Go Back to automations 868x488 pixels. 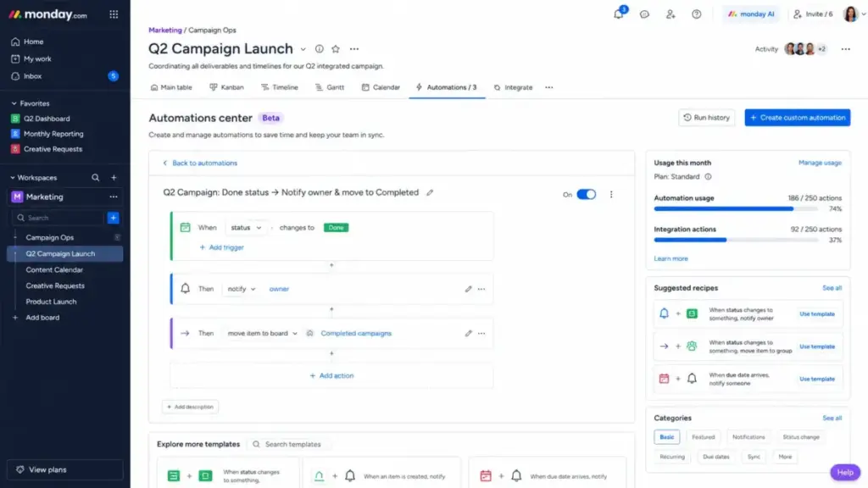coord(200,164)
